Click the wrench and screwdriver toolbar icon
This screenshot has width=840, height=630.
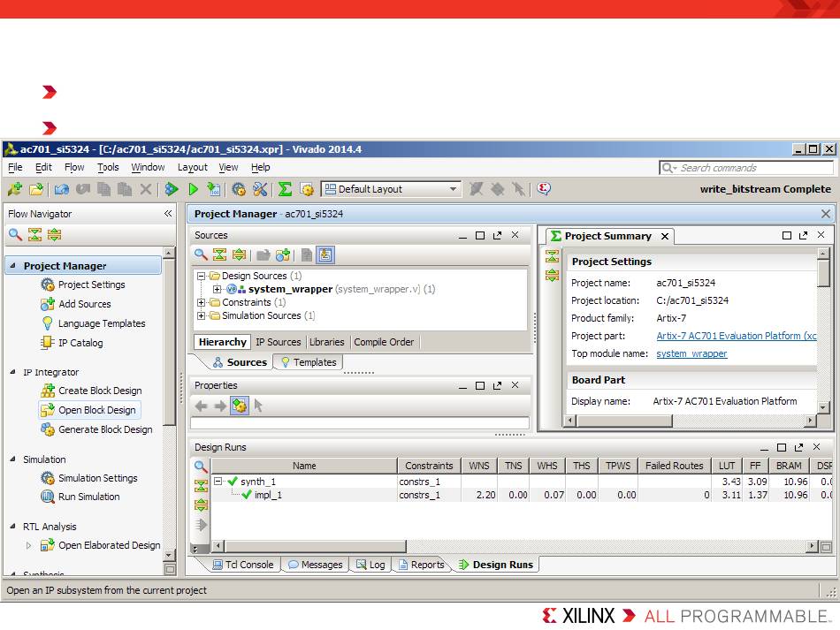[260, 189]
